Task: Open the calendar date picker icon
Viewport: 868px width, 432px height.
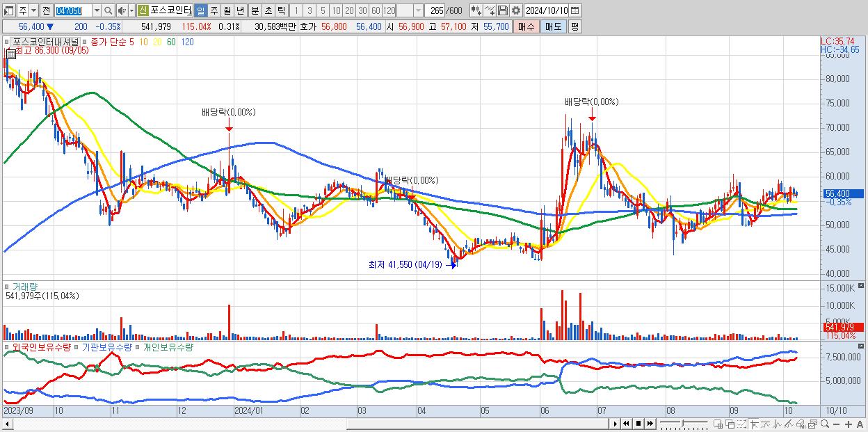Action: pyautogui.click(x=574, y=10)
